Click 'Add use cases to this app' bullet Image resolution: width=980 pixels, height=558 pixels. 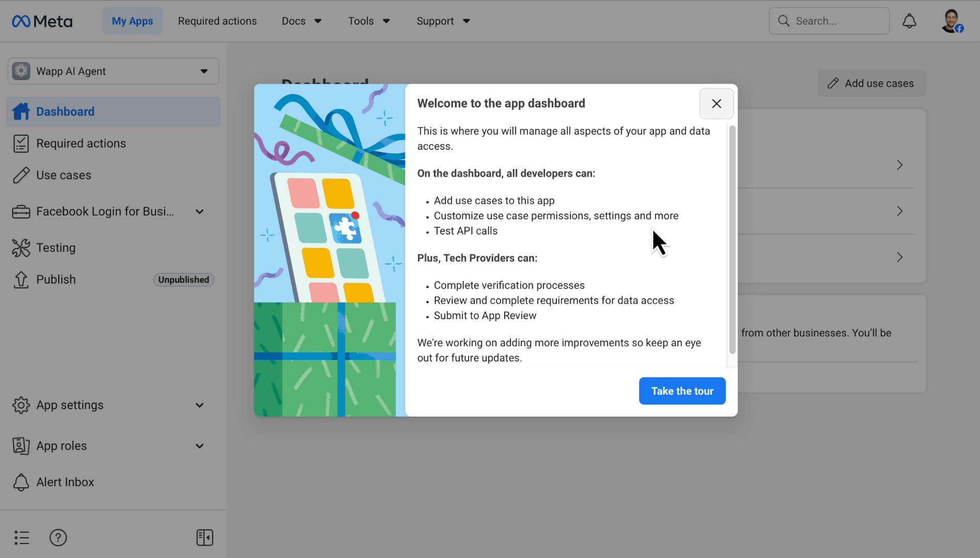tap(494, 200)
